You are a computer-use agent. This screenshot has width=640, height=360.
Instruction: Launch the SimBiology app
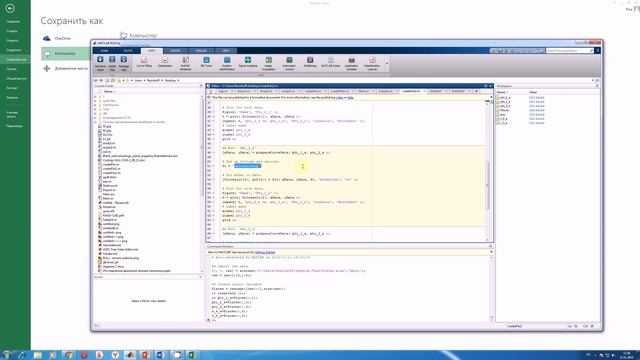tap(310, 62)
